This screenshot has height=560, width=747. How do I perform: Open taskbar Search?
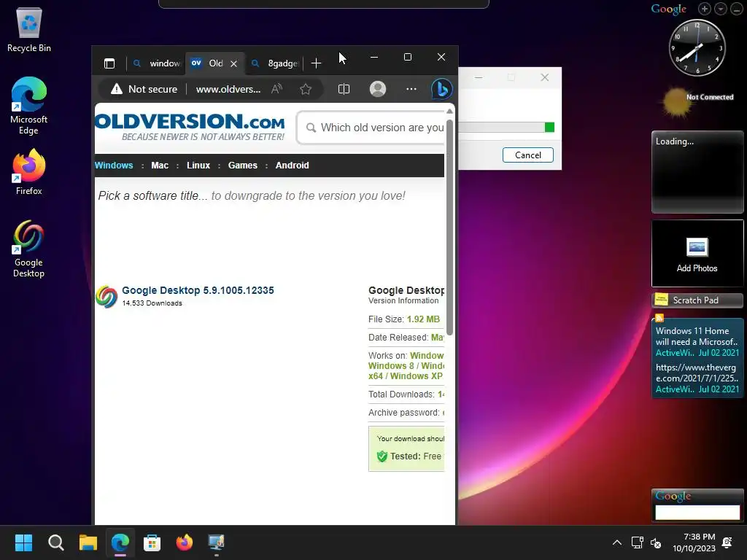click(x=55, y=542)
